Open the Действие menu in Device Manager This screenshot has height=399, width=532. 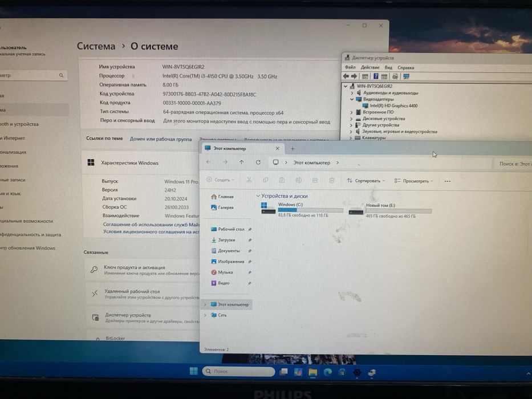(x=370, y=67)
